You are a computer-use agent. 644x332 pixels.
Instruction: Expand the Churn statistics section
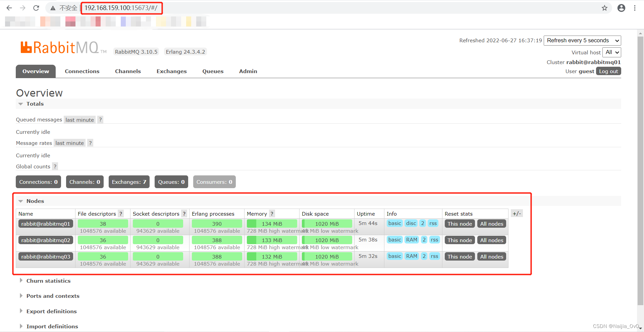[48, 281]
